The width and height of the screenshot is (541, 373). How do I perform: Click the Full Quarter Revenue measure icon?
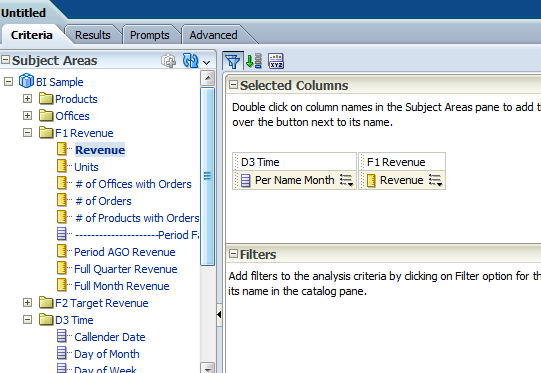(62, 268)
